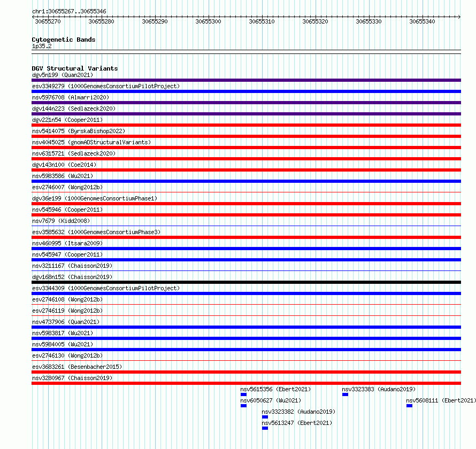Screen dimensions: 476x449
Task: Open dgv143n100 (Coe2014) variant
Action: tap(64, 165)
